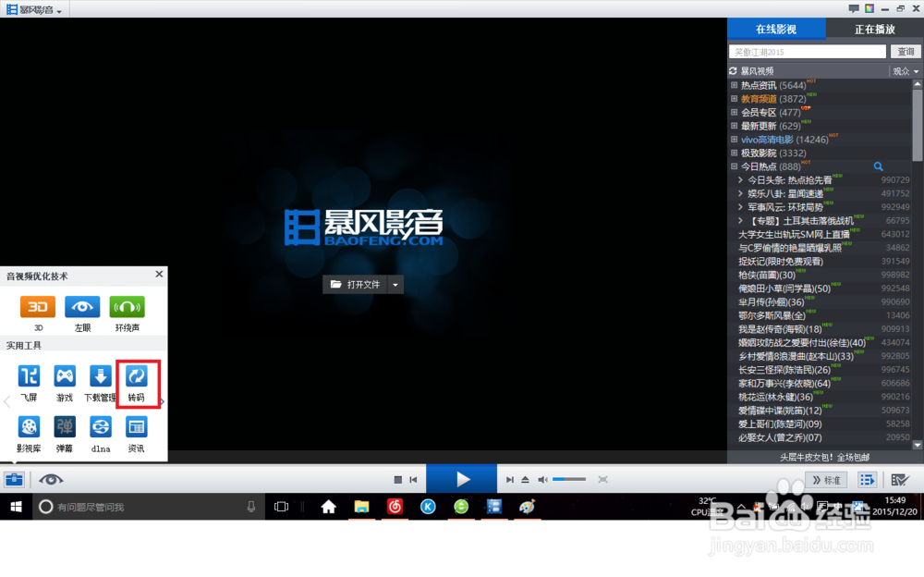
Task: Click the search icon beside 今日热点
Action: [878, 166]
